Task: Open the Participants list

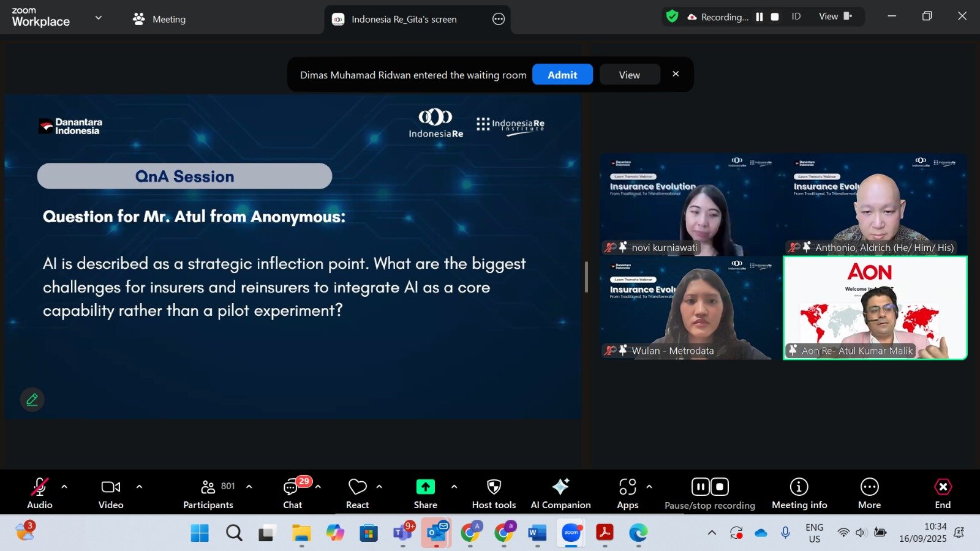Action: [208, 493]
